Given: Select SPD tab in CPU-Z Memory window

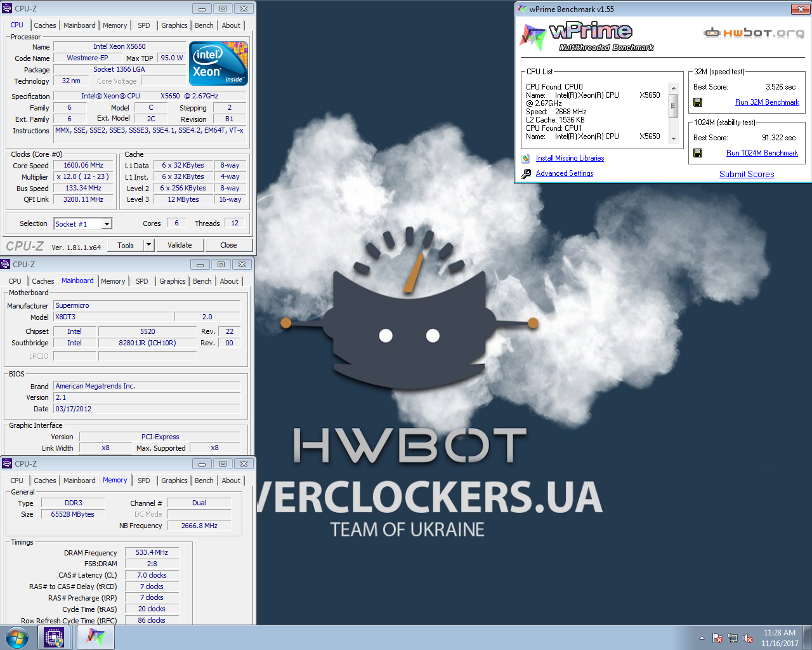Looking at the screenshot, I should click(x=144, y=481).
